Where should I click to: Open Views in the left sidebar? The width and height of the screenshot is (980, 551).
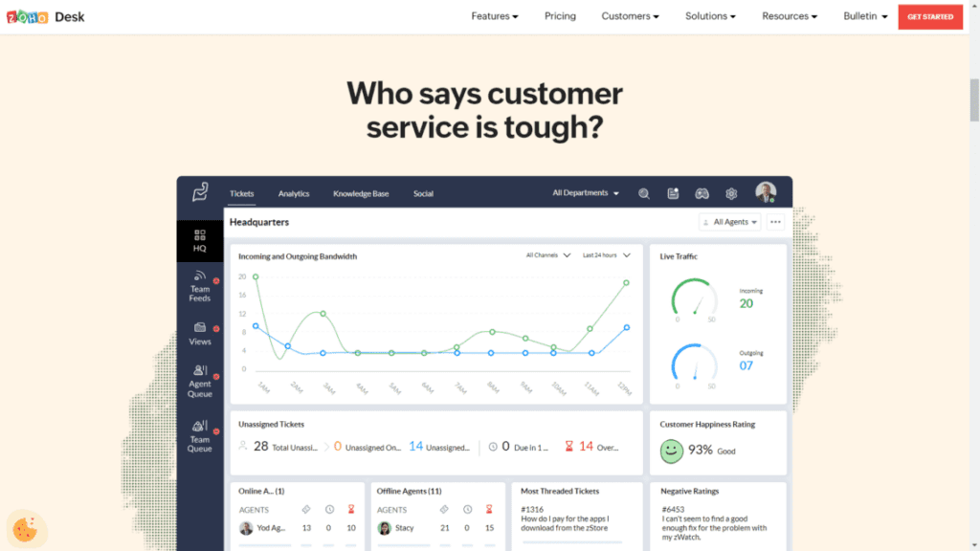coord(200,332)
